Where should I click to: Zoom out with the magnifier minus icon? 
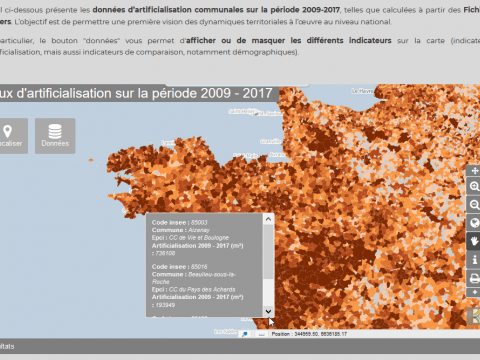coord(474,205)
